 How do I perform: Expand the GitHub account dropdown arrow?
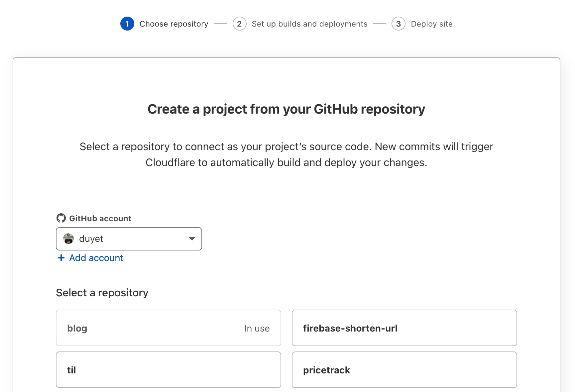tap(192, 239)
